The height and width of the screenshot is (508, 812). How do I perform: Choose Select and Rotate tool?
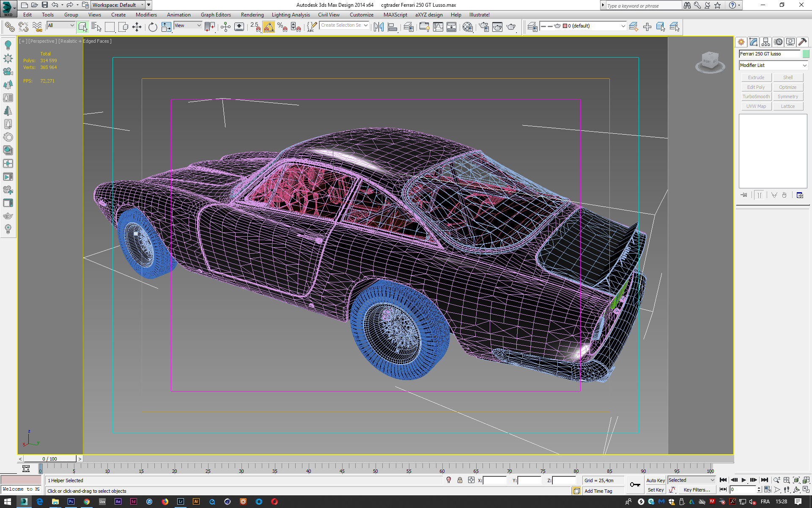(153, 27)
